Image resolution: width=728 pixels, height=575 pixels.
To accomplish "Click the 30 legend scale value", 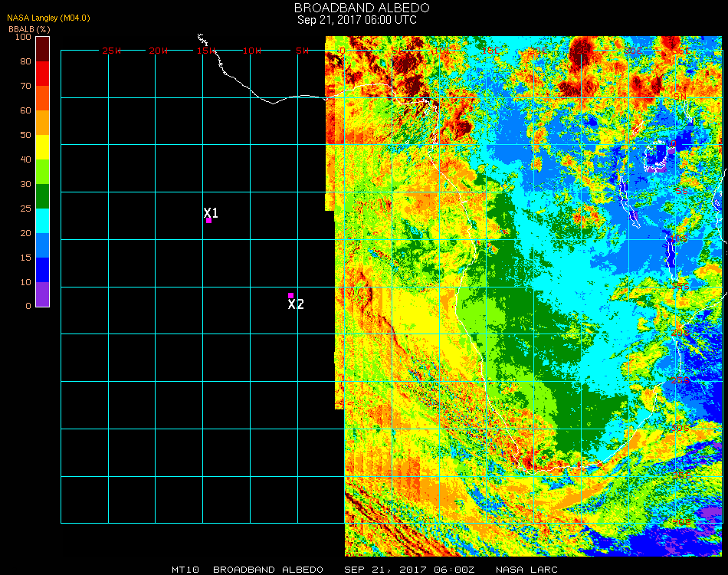I will (x=25, y=185).
